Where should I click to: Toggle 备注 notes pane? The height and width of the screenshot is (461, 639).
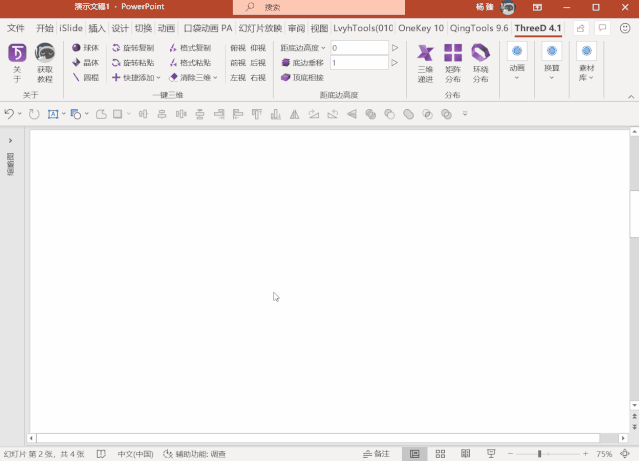(x=376, y=454)
